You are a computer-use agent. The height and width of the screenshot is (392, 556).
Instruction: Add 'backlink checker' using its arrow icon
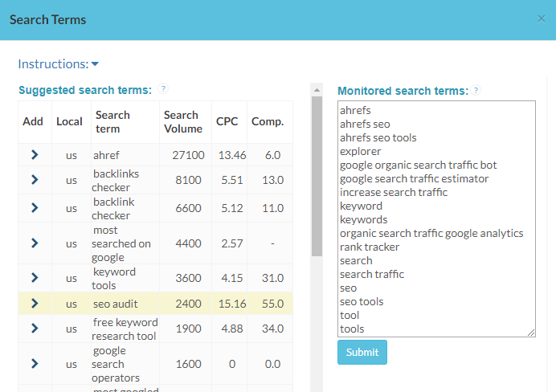(35, 208)
